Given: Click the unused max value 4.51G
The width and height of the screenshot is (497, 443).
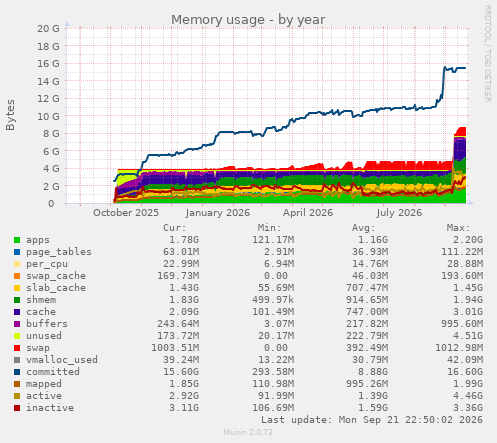Looking at the screenshot, I should pyautogui.click(x=468, y=336).
